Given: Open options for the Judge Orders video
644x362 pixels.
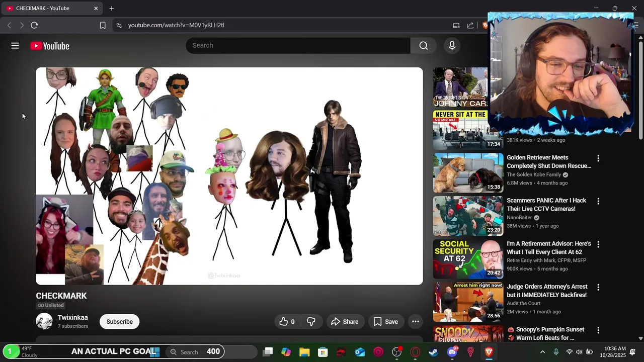Looking at the screenshot, I should (598, 287).
